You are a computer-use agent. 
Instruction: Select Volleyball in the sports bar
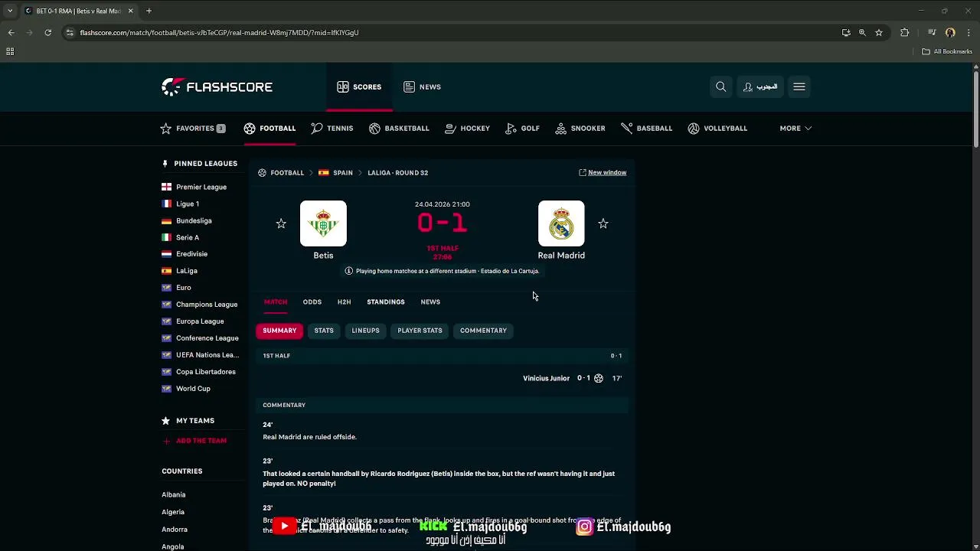(x=717, y=129)
